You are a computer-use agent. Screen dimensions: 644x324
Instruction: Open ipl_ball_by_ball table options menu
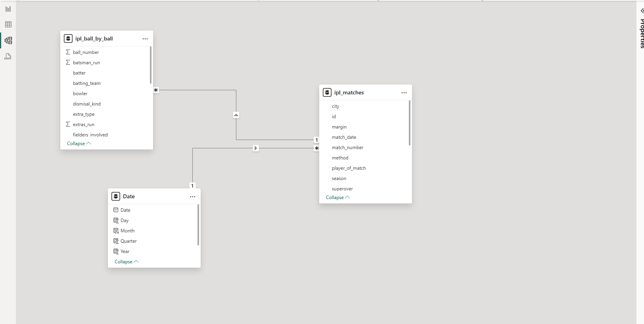pos(145,39)
